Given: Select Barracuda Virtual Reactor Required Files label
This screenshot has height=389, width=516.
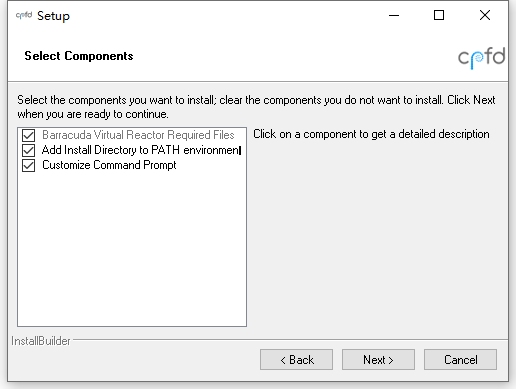Looking at the screenshot, I should coord(138,135).
